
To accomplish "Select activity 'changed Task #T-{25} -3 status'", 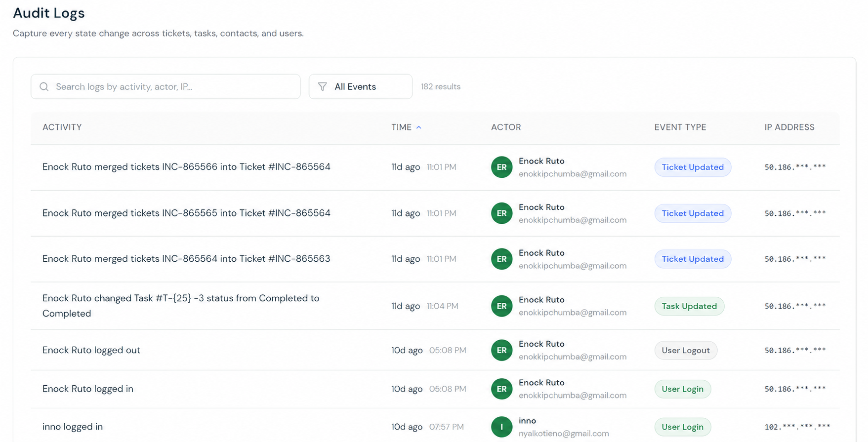I will point(181,306).
